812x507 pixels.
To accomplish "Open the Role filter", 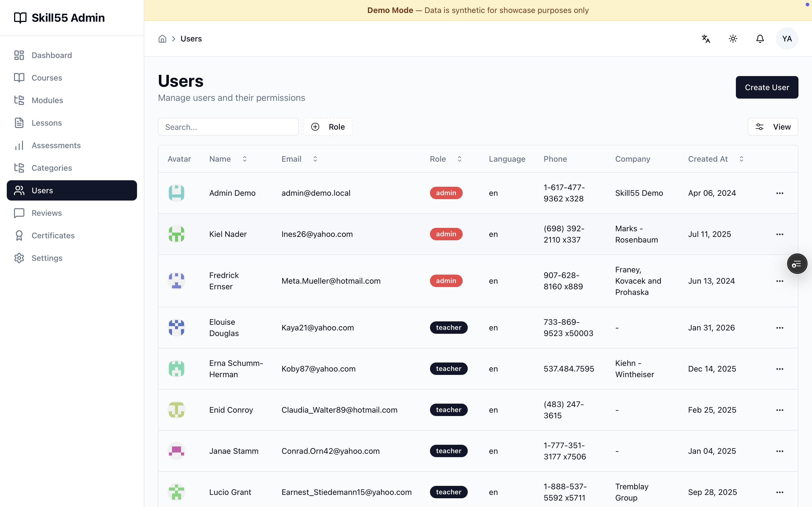I will [x=328, y=127].
